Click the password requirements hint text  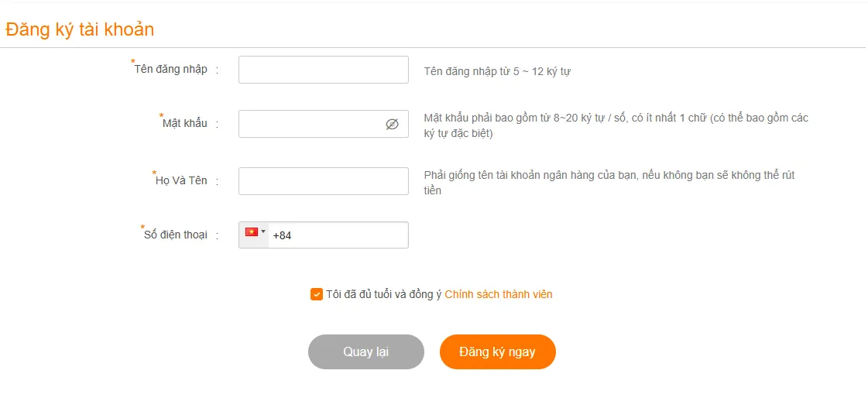coord(616,125)
